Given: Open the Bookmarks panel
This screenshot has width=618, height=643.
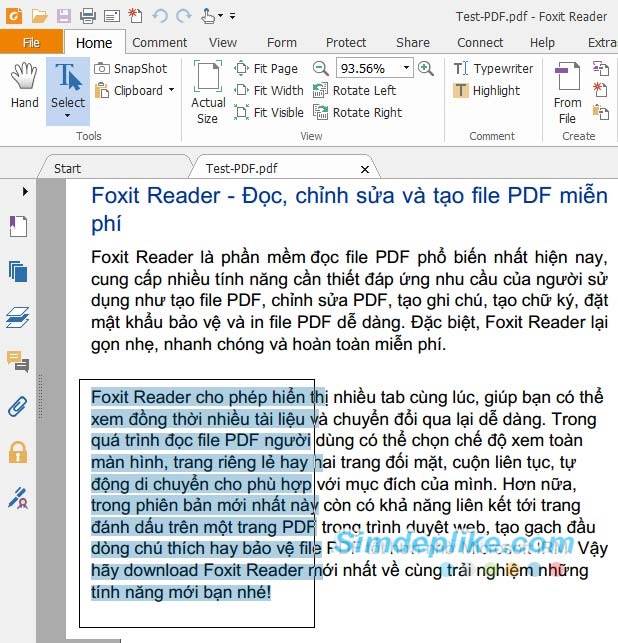Looking at the screenshot, I should point(18,226).
